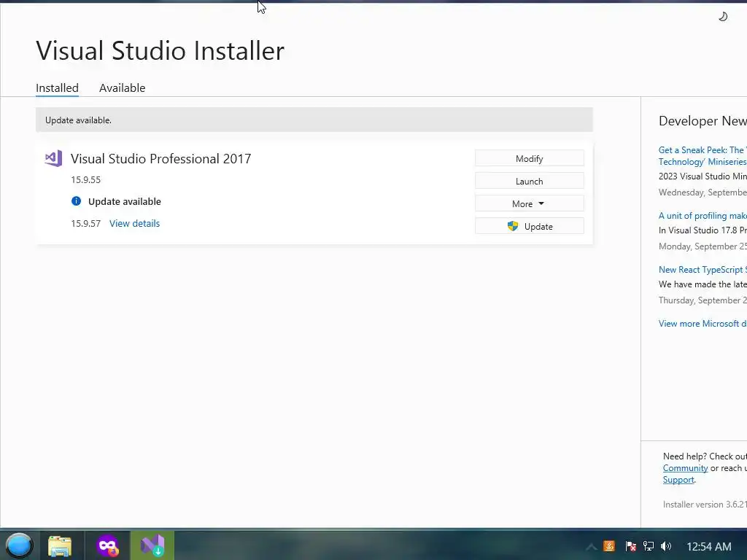Open 'New React TypeScript' news link
Image resolution: width=747 pixels, height=560 pixels.
(703, 270)
